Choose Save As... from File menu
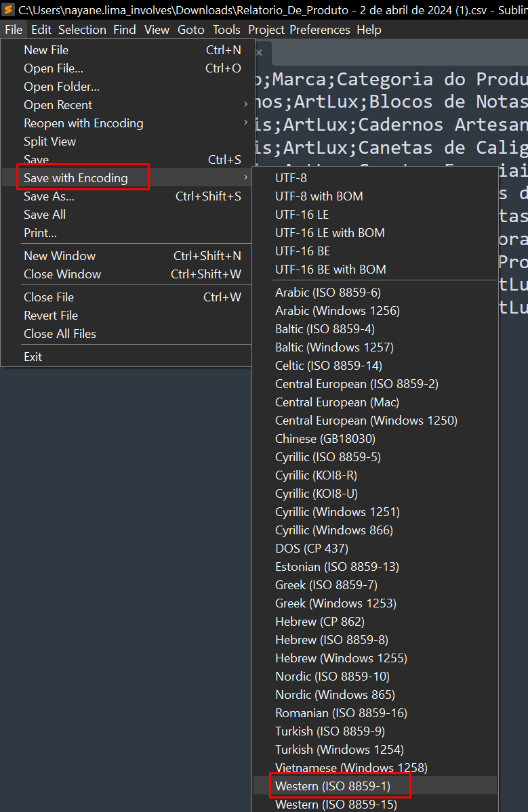The width and height of the screenshot is (528, 812). pyautogui.click(x=49, y=196)
